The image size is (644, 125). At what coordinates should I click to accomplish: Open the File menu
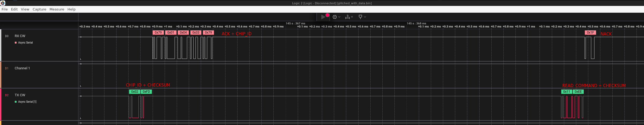tap(5, 9)
